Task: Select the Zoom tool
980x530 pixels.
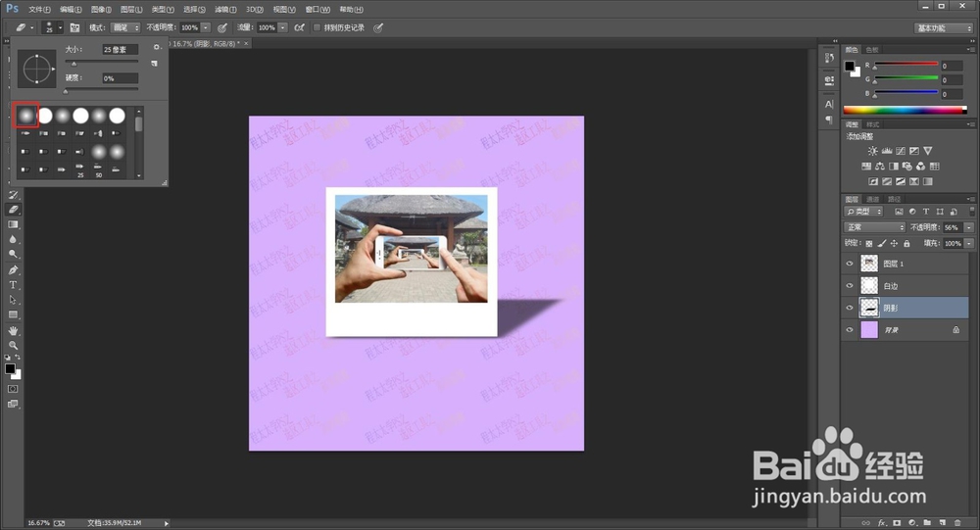Action: [13, 345]
